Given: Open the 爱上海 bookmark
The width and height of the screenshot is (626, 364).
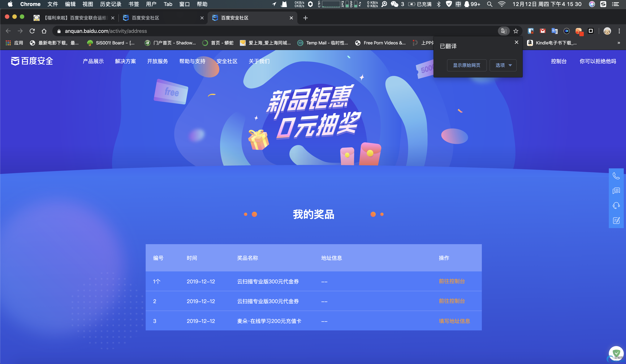Looking at the screenshot, I should click(x=265, y=43).
